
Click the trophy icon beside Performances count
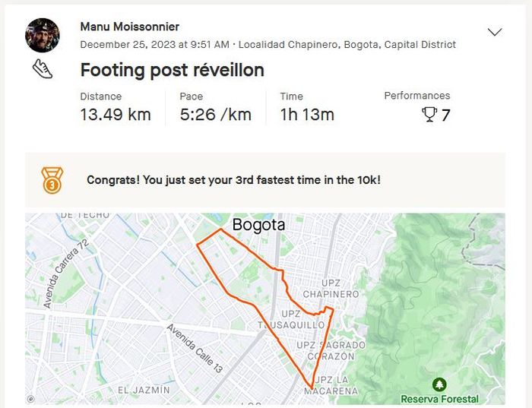click(430, 115)
